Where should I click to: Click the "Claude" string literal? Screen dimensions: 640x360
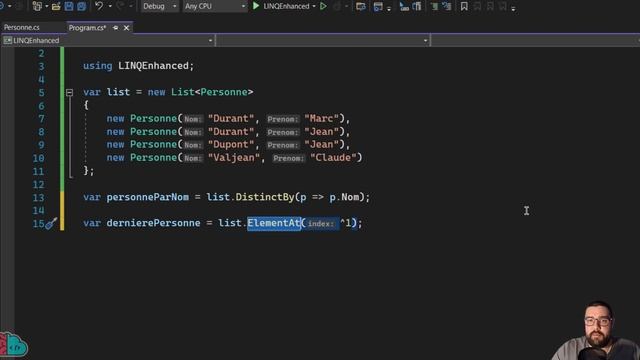pyautogui.click(x=333, y=158)
